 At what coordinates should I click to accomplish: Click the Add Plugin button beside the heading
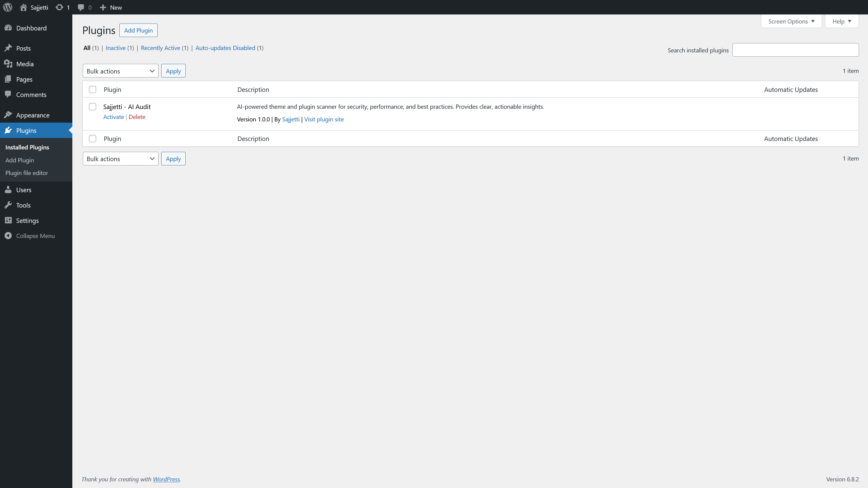[x=138, y=30]
